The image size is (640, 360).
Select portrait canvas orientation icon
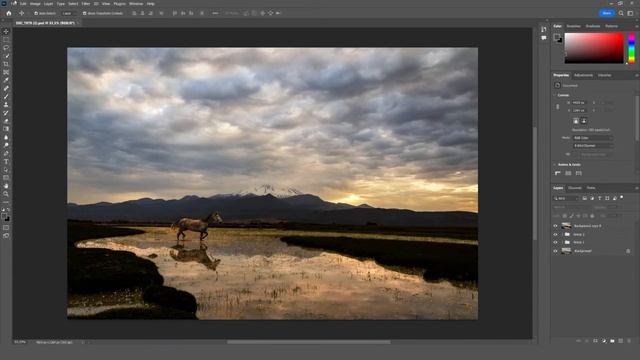click(x=576, y=121)
